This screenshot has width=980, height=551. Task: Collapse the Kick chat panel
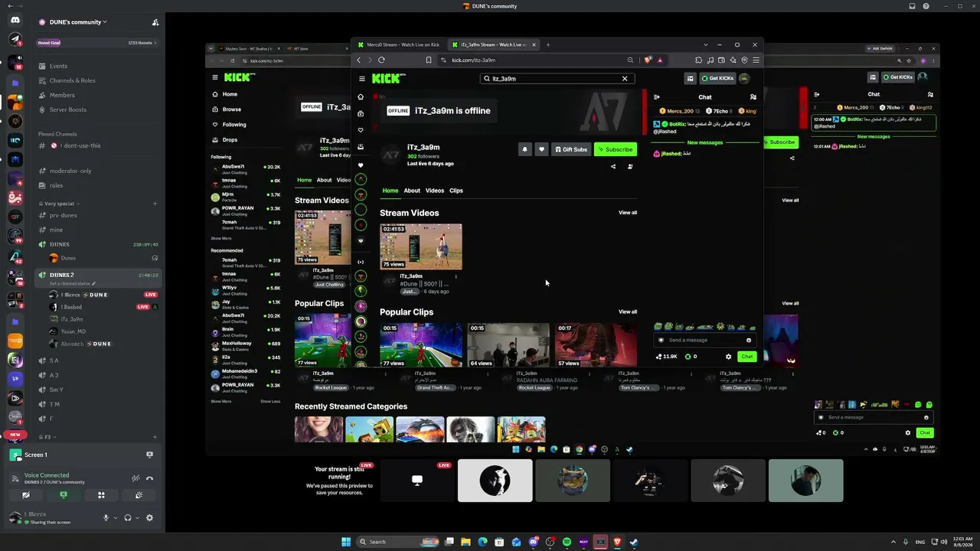pos(656,97)
